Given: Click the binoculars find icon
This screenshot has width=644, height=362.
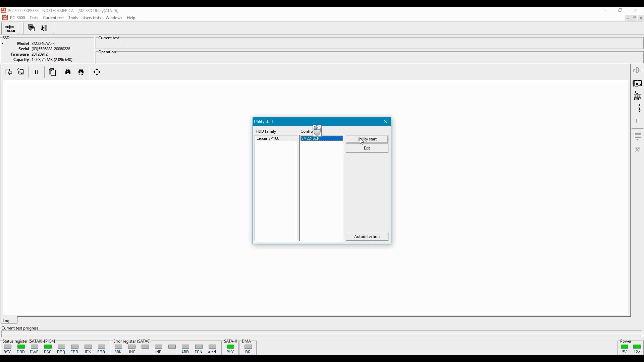Looking at the screenshot, I should tap(68, 72).
